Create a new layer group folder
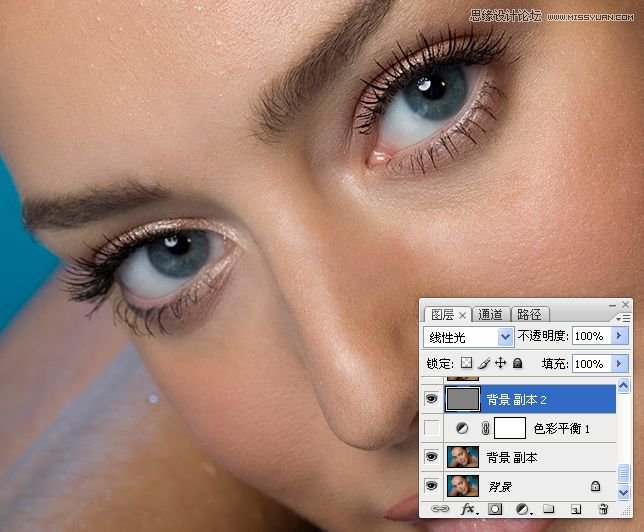Screen dimensions: 644x532 549,509
